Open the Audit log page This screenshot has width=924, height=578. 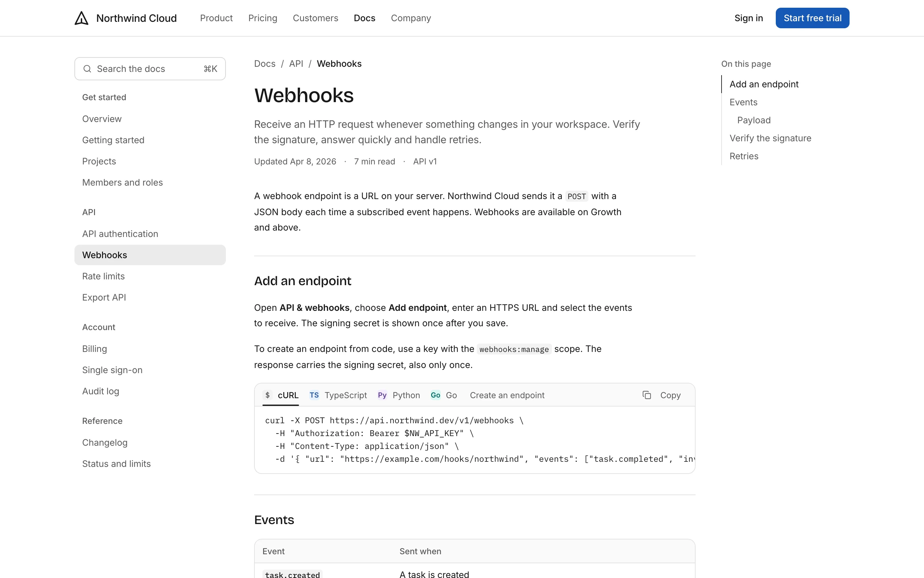pyautogui.click(x=150, y=391)
